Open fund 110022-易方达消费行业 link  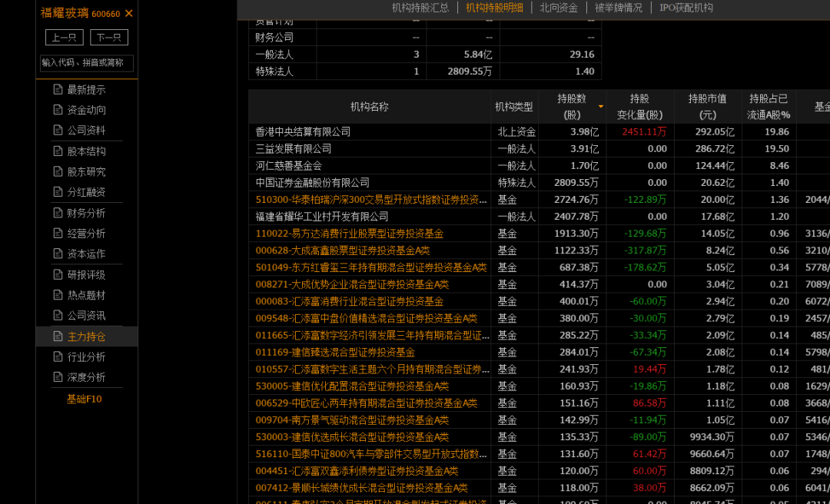tap(350, 234)
